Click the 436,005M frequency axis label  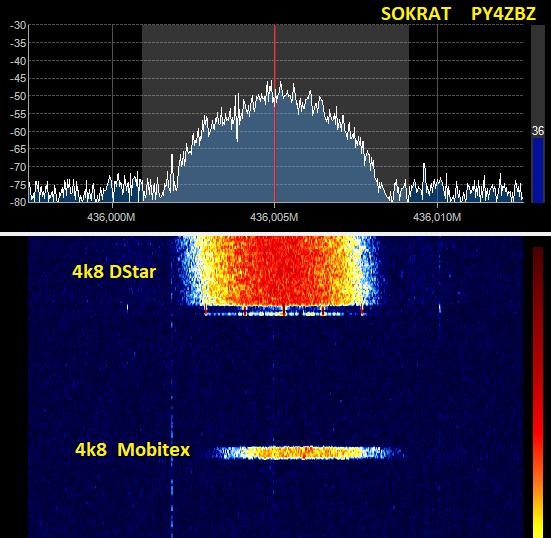pyautogui.click(x=274, y=217)
